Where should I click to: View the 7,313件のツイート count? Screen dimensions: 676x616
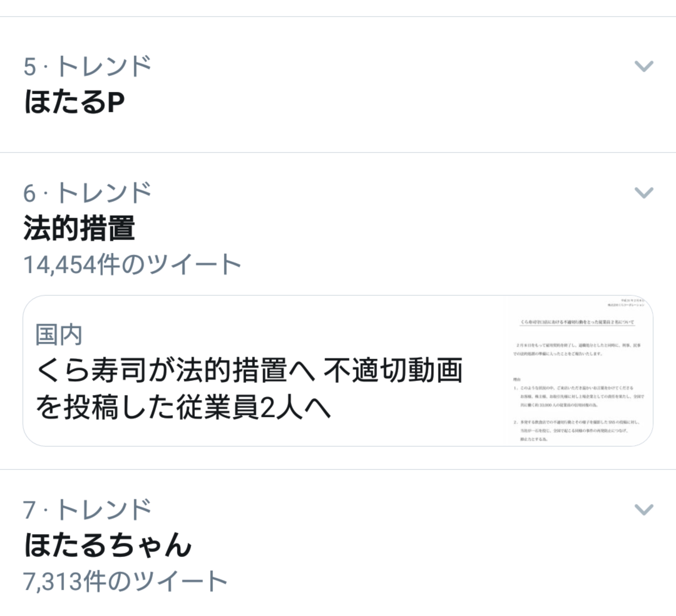click(x=125, y=582)
